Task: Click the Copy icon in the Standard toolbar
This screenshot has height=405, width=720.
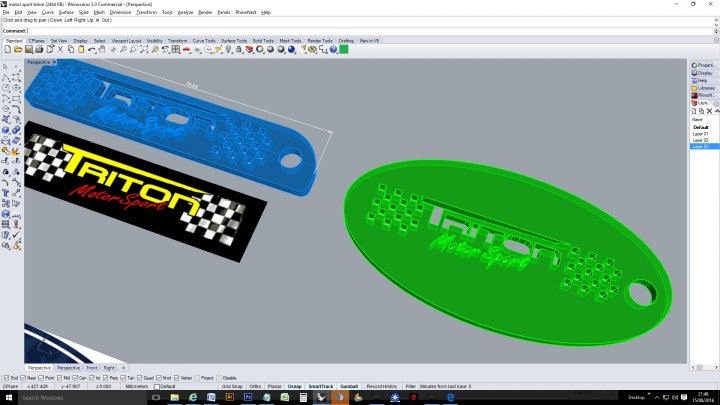Action: (x=71, y=50)
